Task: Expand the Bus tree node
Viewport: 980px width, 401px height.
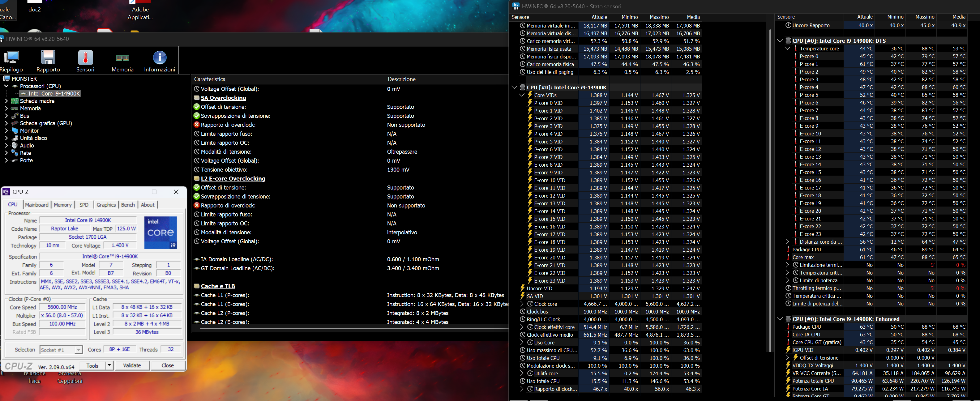Action: (6, 116)
